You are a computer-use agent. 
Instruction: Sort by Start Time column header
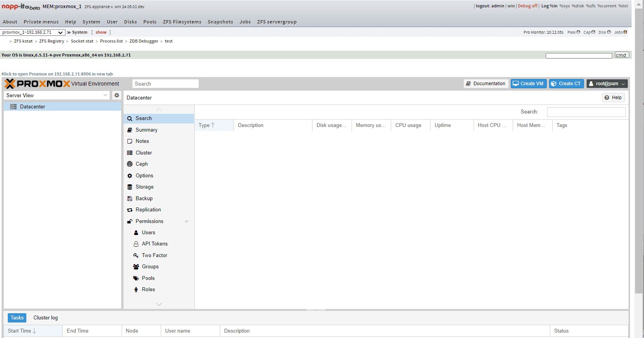(x=33, y=331)
